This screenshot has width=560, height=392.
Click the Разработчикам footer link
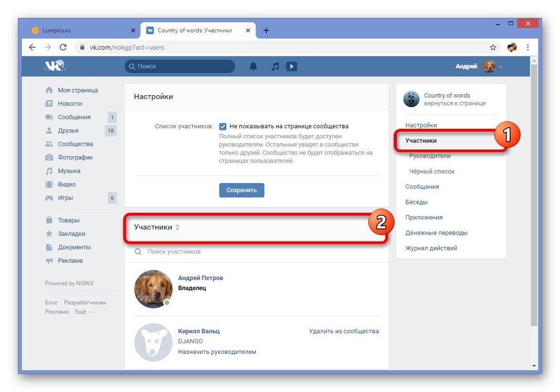[x=85, y=302]
